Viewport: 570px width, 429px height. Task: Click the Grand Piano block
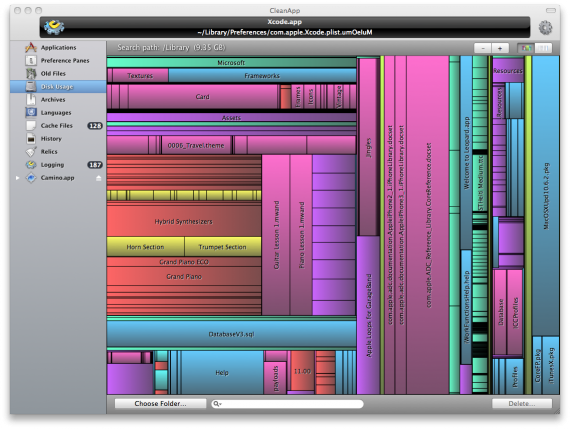(x=184, y=277)
